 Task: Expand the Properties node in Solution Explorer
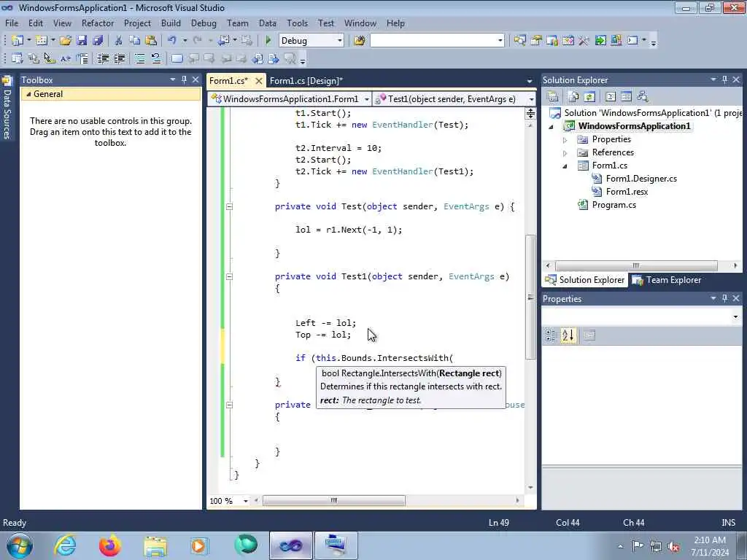[565, 140]
